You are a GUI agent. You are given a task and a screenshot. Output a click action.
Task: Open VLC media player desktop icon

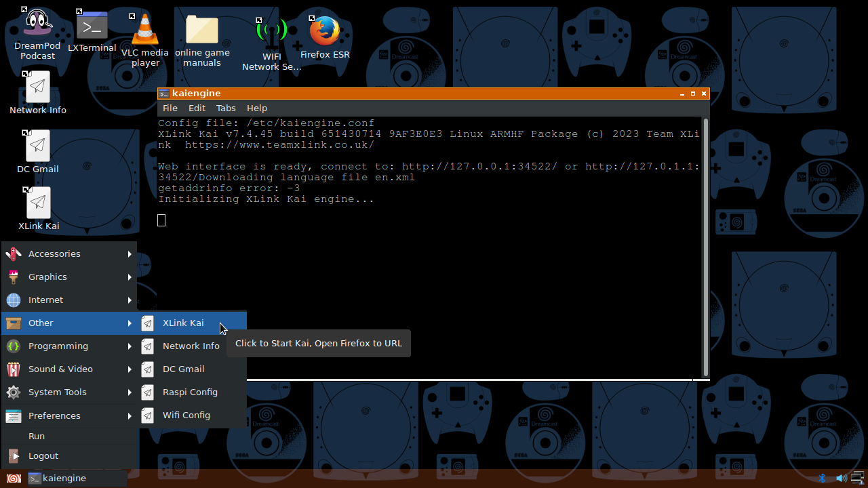pyautogui.click(x=145, y=41)
